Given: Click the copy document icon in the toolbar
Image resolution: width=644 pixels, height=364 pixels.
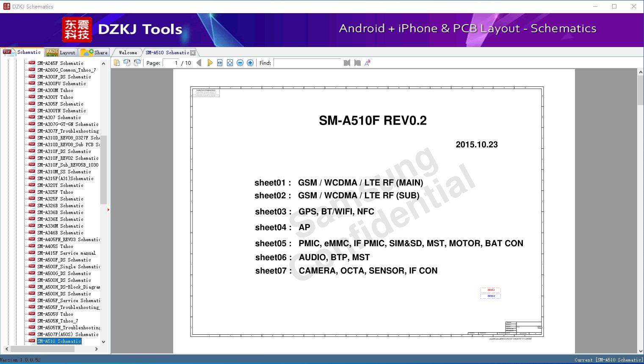Looking at the screenshot, I should point(116,63).
